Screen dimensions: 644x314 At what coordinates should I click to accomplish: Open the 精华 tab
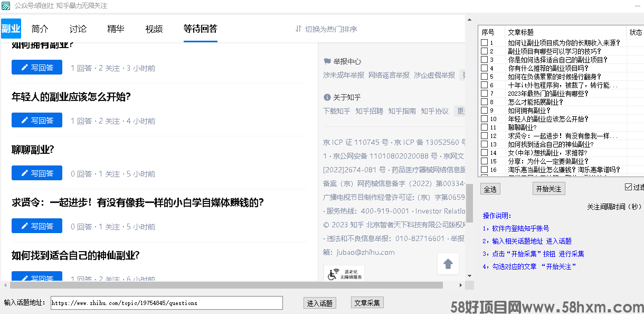(116, 29)
